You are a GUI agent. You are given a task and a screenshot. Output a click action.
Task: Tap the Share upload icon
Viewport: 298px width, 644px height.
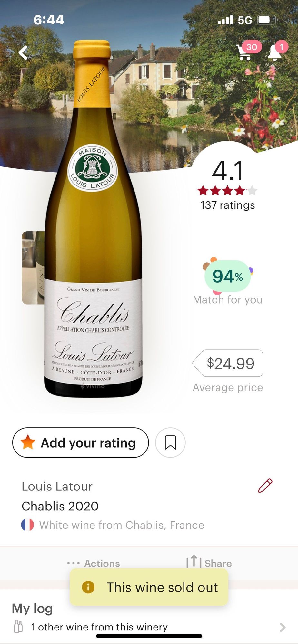click(194, 562)
